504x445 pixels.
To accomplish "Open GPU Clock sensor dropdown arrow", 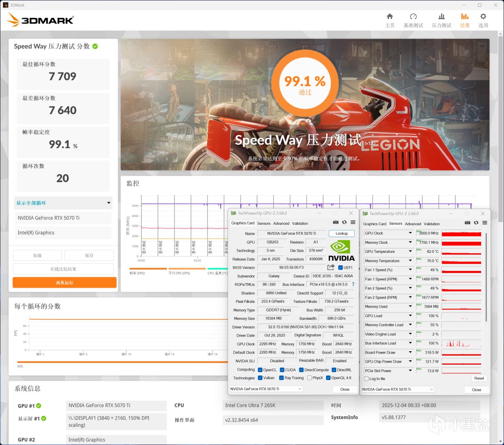I will (x=410, y=233).
